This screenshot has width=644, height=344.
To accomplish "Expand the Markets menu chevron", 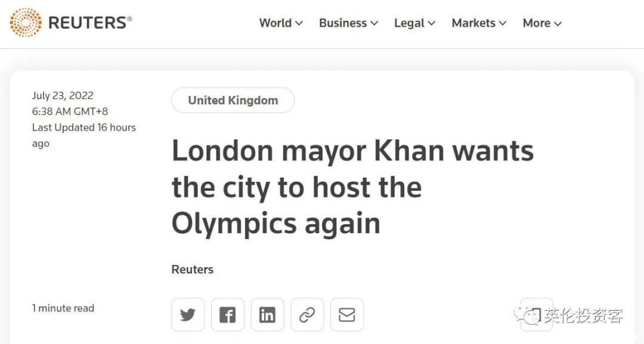I will 503,23.
